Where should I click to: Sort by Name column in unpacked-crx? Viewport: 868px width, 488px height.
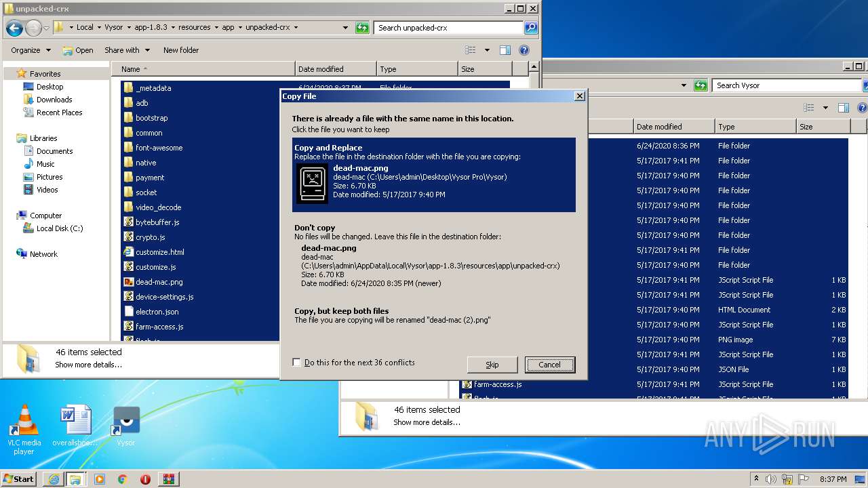(203, 69)
